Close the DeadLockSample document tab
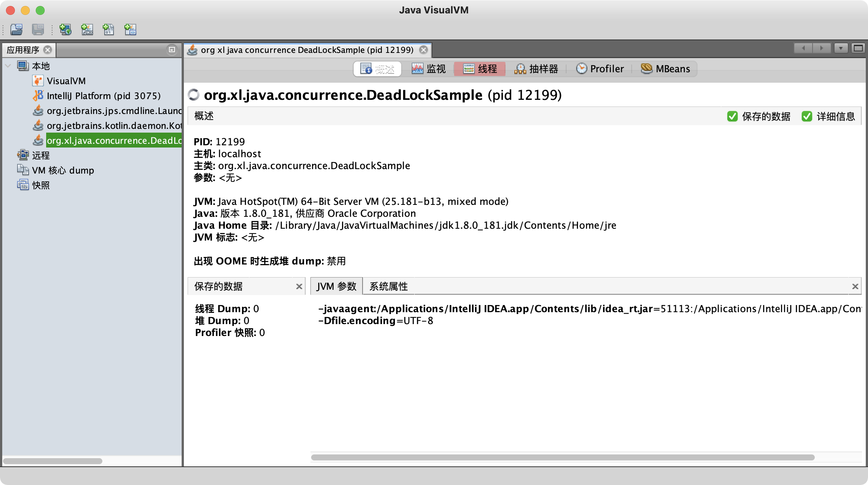This screenshot has height=485, width=868. 424,50
